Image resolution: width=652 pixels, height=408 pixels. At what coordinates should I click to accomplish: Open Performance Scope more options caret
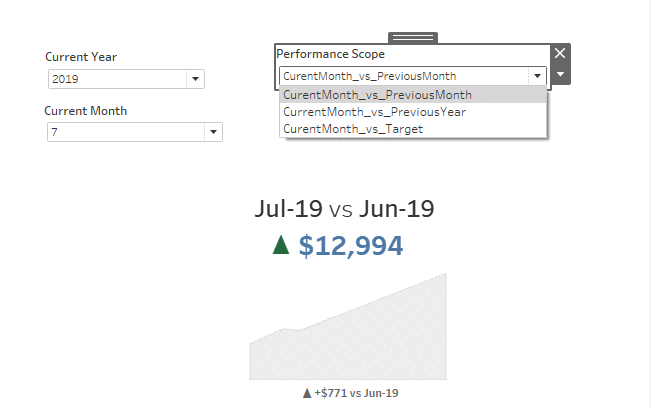pos(560,74)
